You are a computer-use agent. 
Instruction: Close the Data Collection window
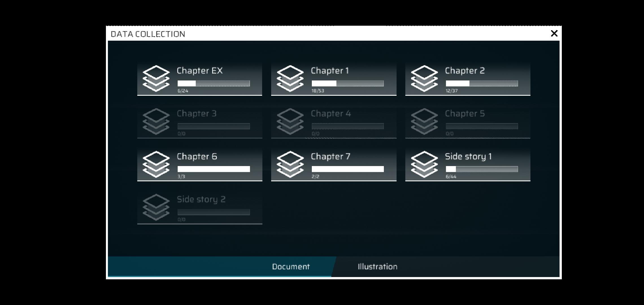coord(554,33)
